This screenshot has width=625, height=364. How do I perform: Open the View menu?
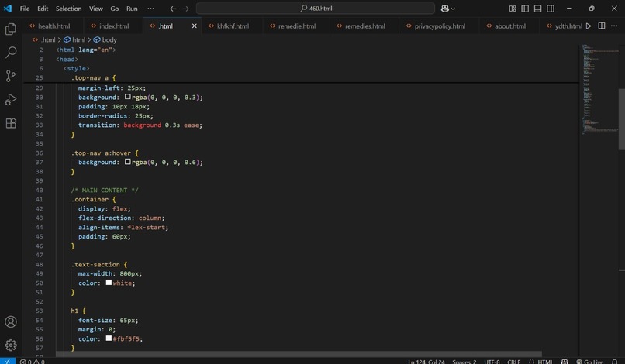pos(95,9)
